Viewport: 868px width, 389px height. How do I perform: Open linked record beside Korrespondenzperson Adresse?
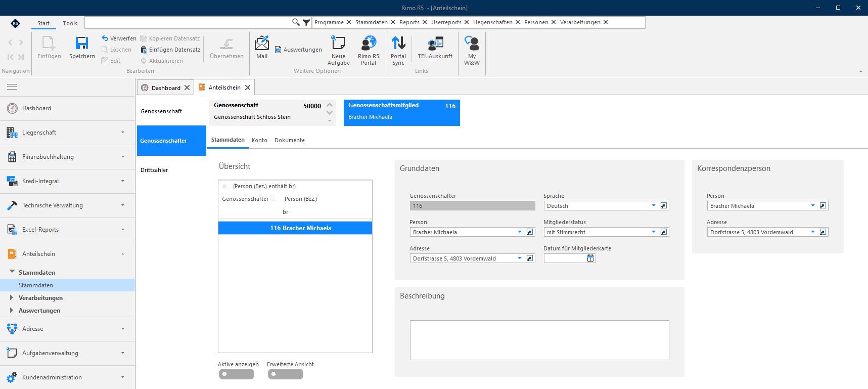coord(823,232)
